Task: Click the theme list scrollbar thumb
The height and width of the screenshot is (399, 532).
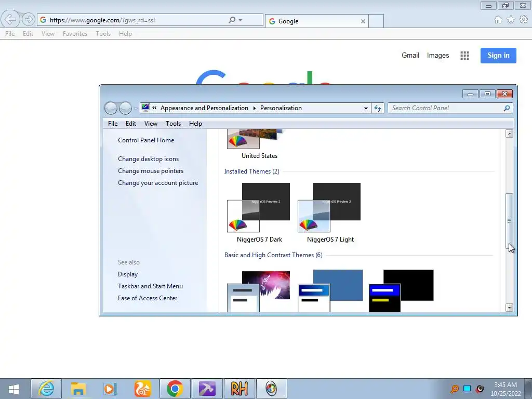Action: point(509,221)
